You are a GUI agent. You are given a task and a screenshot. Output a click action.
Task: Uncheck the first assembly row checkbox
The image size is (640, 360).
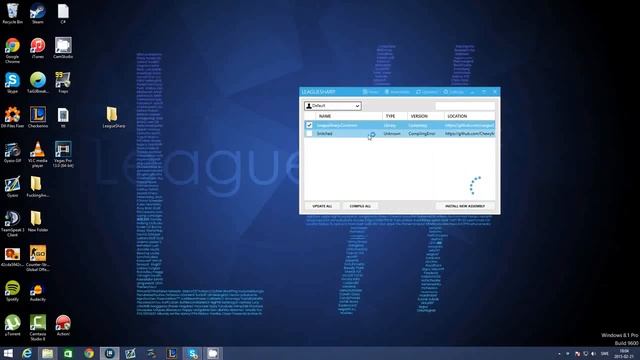coord(309,125)
